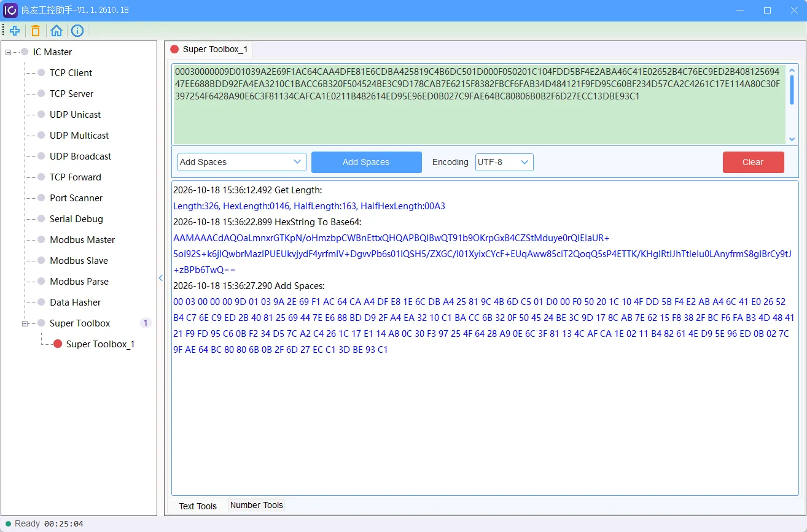Click the Ready status in status bar

27,523
